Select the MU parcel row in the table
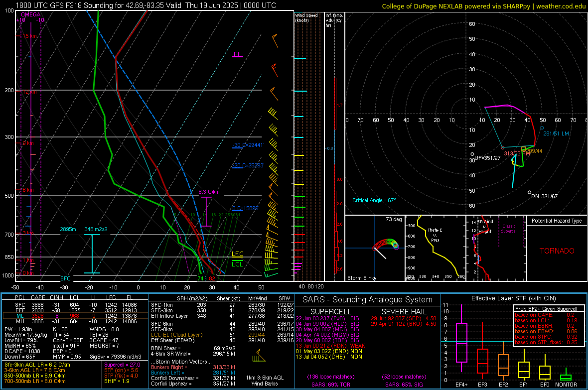 [x=75, y=321]
